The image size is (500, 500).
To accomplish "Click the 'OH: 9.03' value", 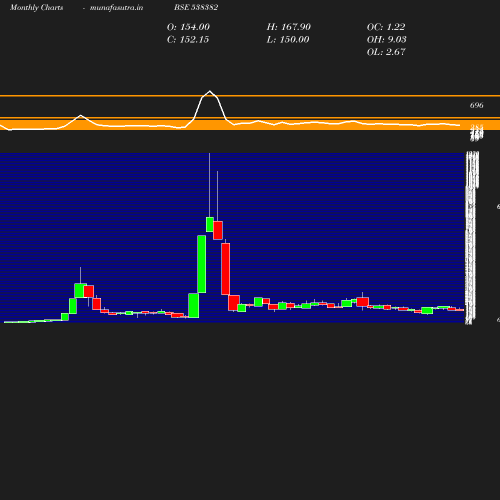I will pos(387,40).
